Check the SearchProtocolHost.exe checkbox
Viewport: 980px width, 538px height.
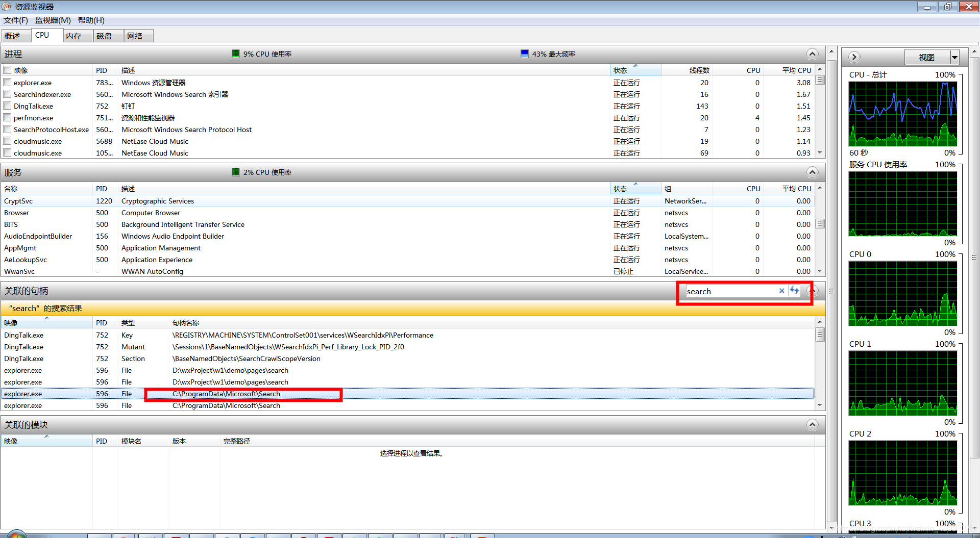pyautogui.click(x=7, y=129)
